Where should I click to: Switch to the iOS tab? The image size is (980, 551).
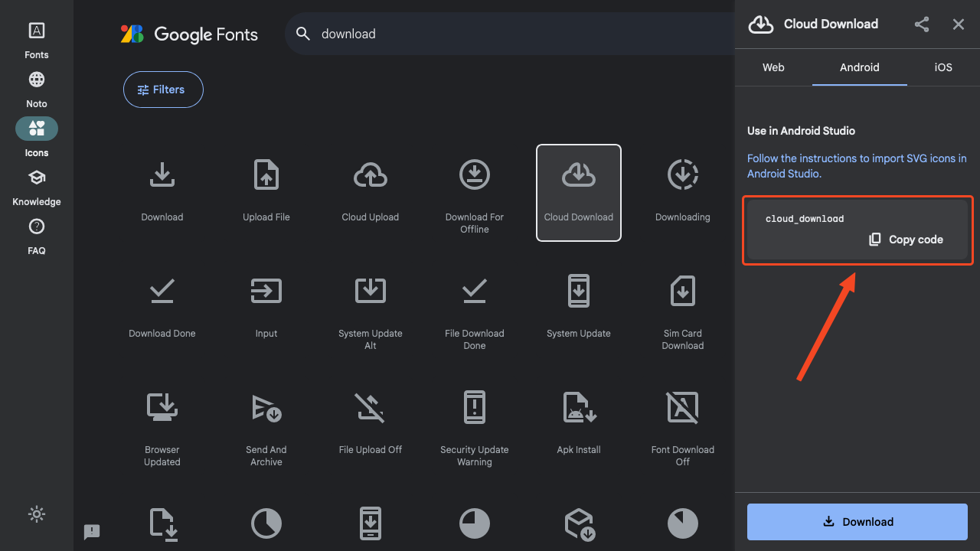pos(942,67)
